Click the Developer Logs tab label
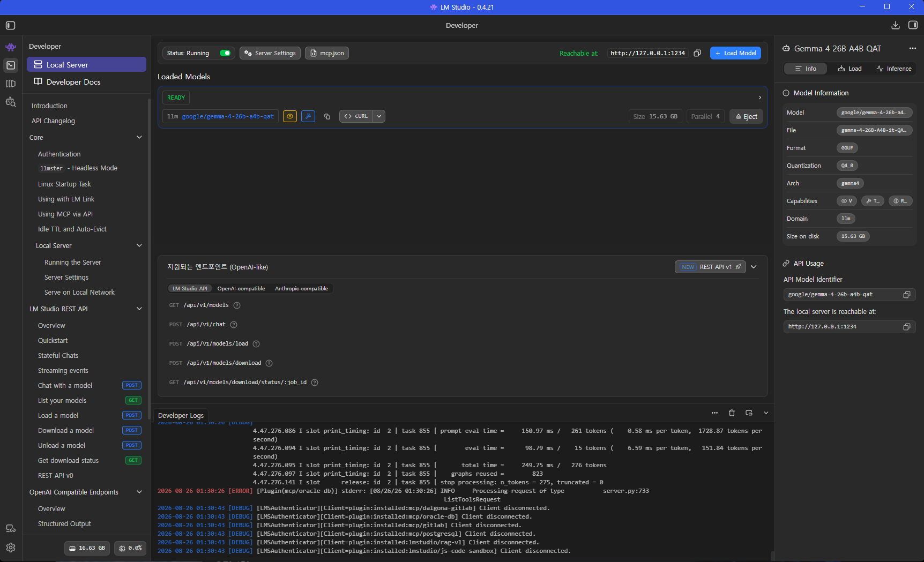 click(x=181, y=415)
